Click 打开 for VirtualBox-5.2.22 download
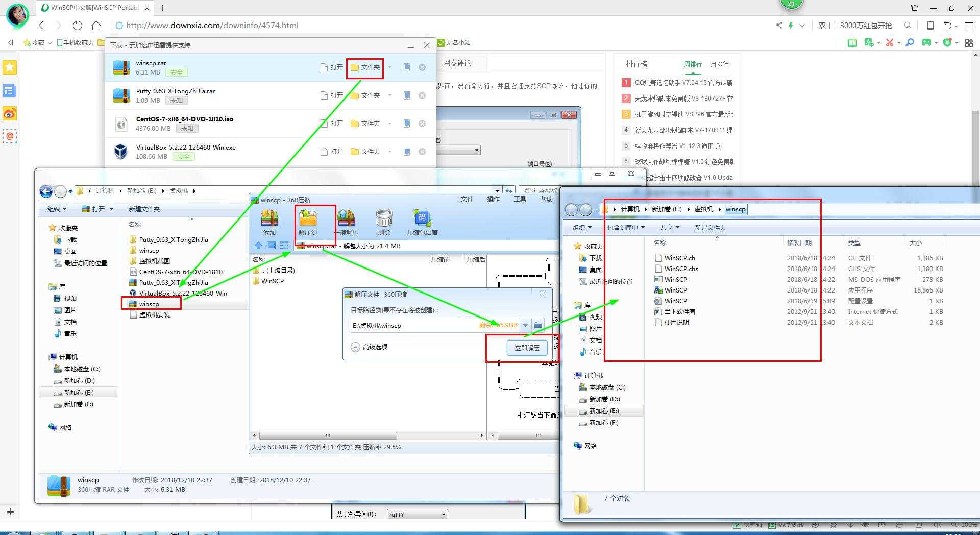The height and width of the screenshot is (535, 980). click(x=331, y=152)
